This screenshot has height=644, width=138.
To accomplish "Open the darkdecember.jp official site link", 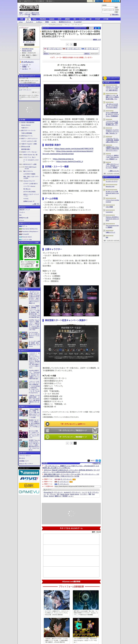I will point(63,159).
